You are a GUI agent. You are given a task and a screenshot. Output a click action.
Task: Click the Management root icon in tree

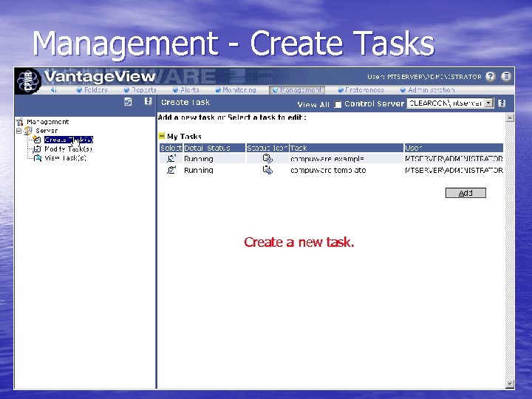[20, 122]
